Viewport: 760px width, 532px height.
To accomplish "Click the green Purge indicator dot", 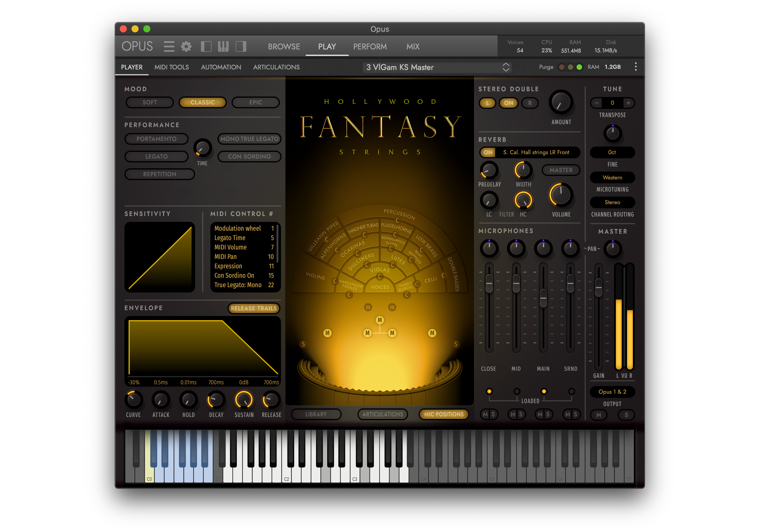I will click(x=579, y=67).
